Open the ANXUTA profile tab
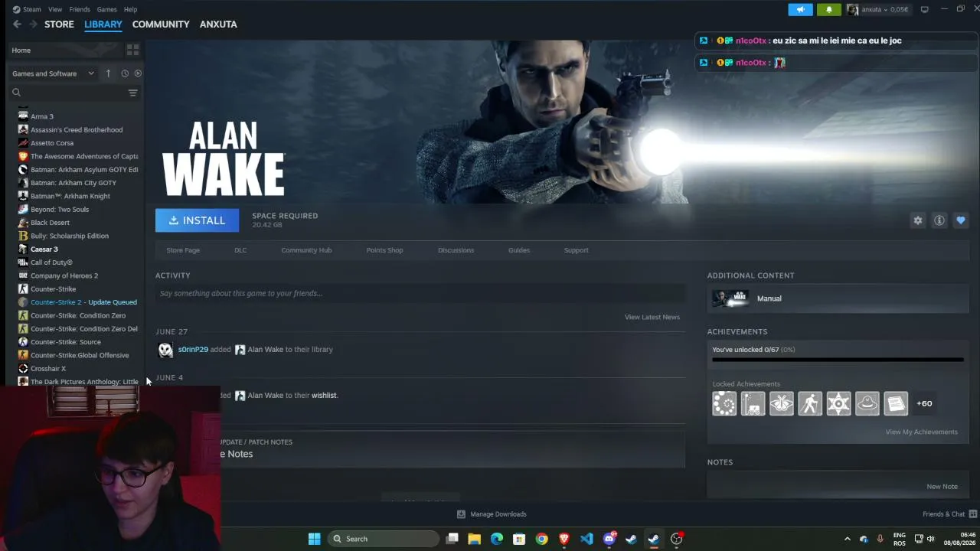The width and height of the screenshot is (980, 551). pos(218,24)
